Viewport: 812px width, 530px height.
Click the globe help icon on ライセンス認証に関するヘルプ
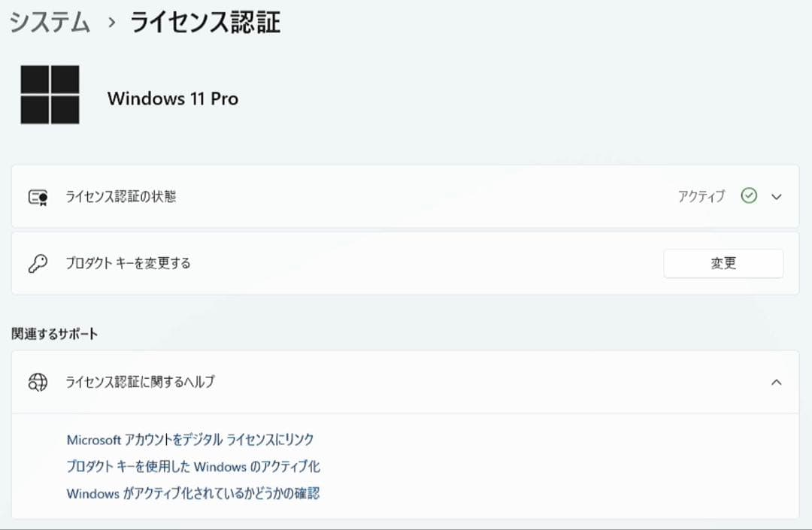coord(37,382)
